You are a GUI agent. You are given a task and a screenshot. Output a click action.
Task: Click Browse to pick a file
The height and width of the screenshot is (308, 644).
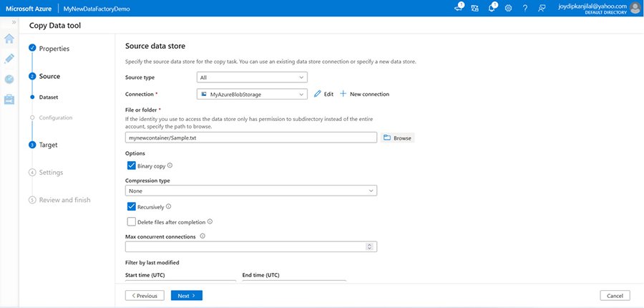pos(397,138)
